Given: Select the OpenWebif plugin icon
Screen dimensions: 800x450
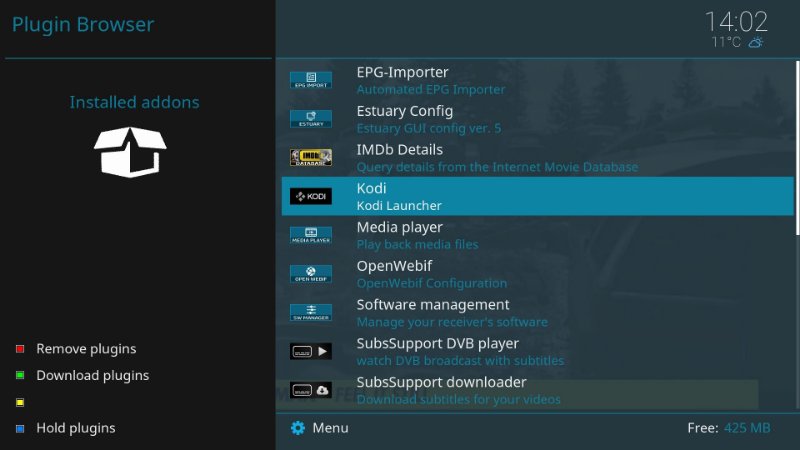Looking at the screenshot, I should click(x=310, y=274).
